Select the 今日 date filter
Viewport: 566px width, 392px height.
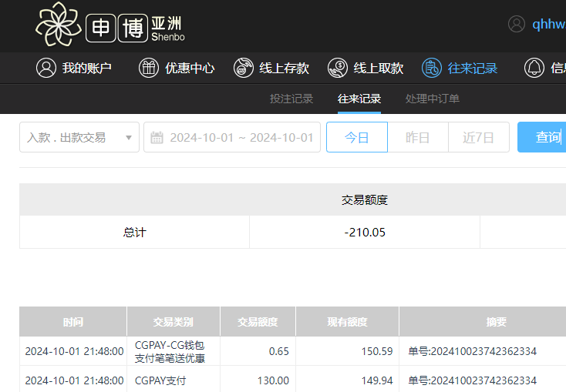pyautogui.click(x=356, y=138)
